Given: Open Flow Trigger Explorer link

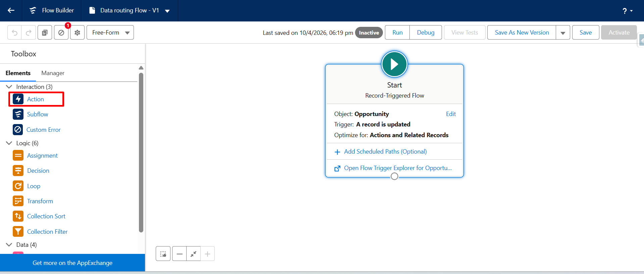Looking at the screenshot, I should coord(398,168).
